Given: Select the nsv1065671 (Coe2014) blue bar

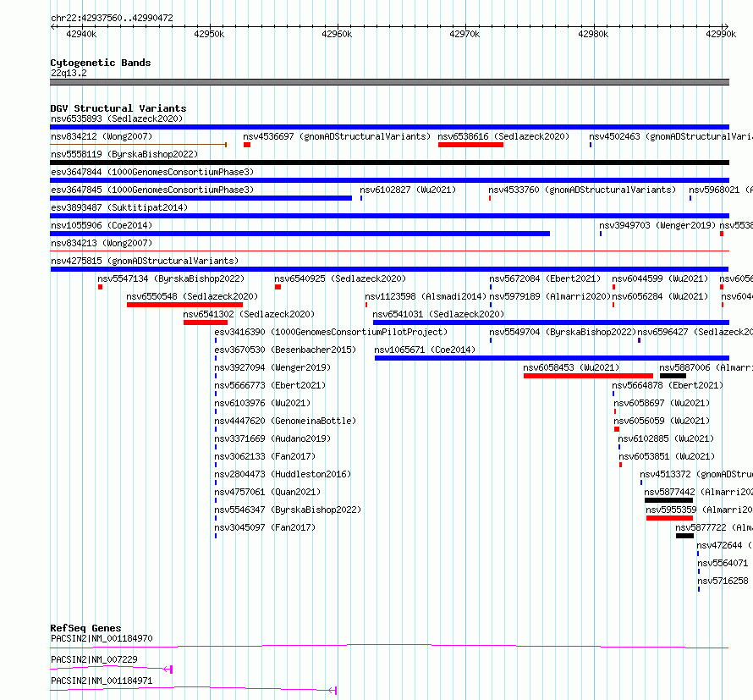Looking at the screenshot, I should coord(552,358).
